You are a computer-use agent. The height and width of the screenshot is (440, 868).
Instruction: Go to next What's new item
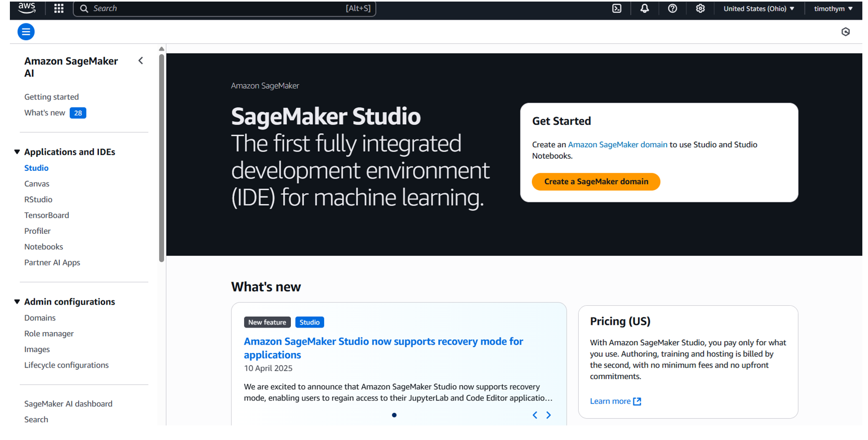pos(548,415)
